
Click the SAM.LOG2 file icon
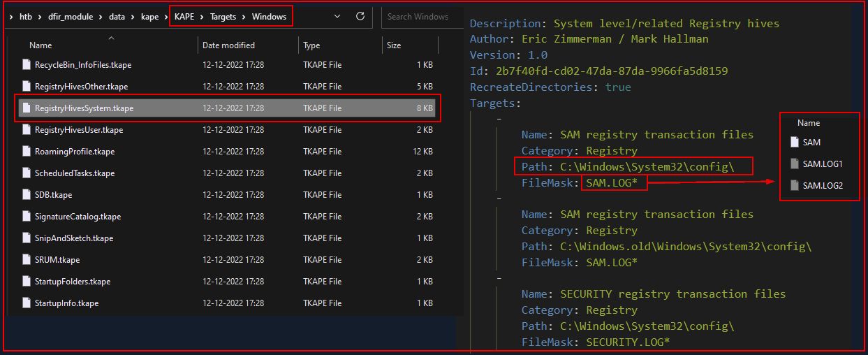(x=794, y=186)
